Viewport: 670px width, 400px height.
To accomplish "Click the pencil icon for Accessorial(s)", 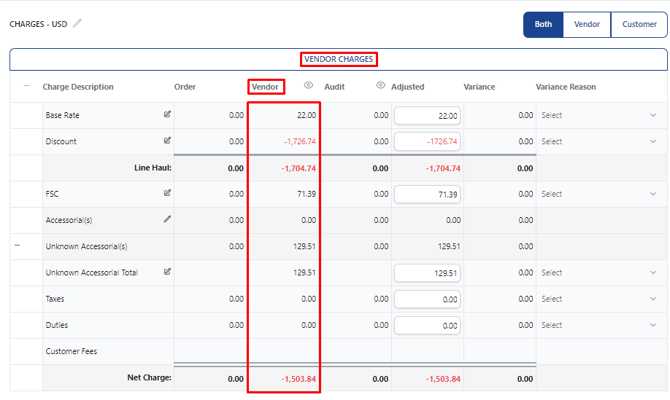I will [167, 219].
